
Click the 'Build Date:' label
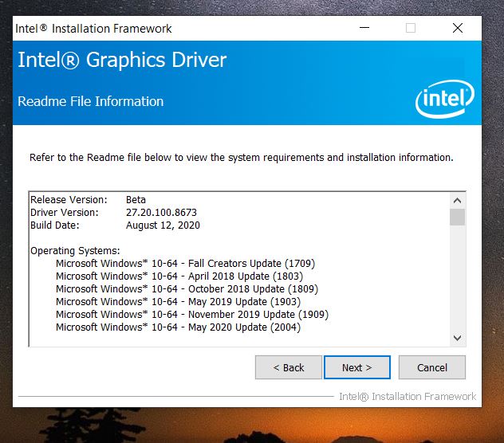click(55, 225)
